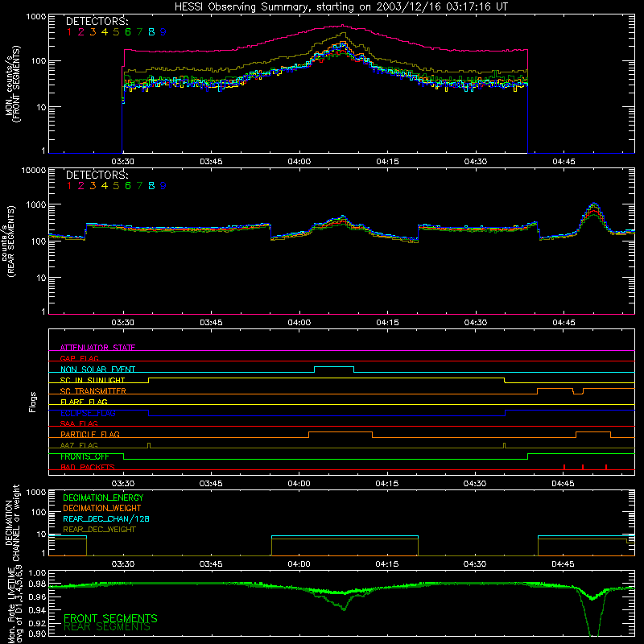This screenshot has width=644, height=644.
Task: Click the 0.94 livetime y-axis tick
Action: pos(37,610)
